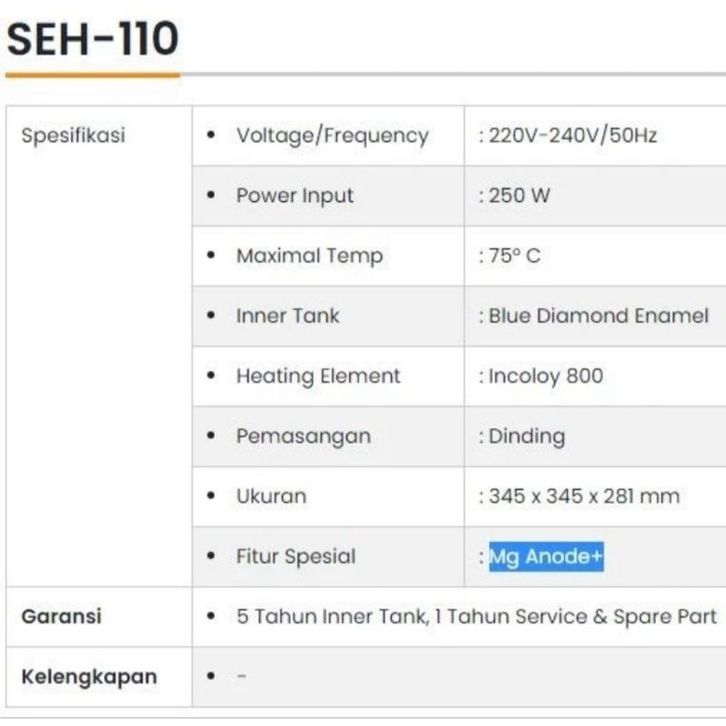Click the Incoloy 800 value
The width and height of the screenshot is (726, 726).
pos(545,376)
